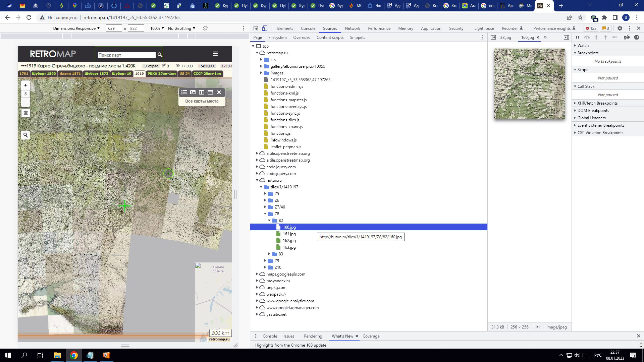Viewport: 644px width, 362px height.
Task: Open the RetroMap hamburger menu
Action: pos(215,54)
